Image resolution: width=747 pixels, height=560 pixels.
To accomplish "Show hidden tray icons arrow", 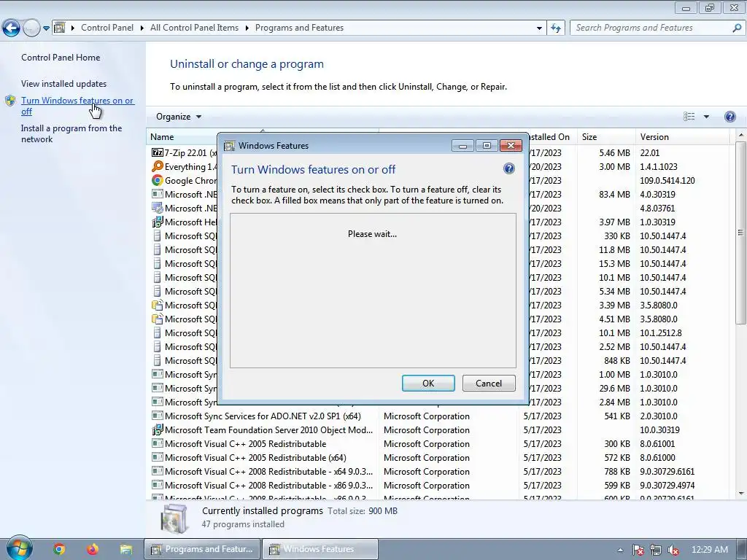I will pyautogui.click(x=620, y=550).
